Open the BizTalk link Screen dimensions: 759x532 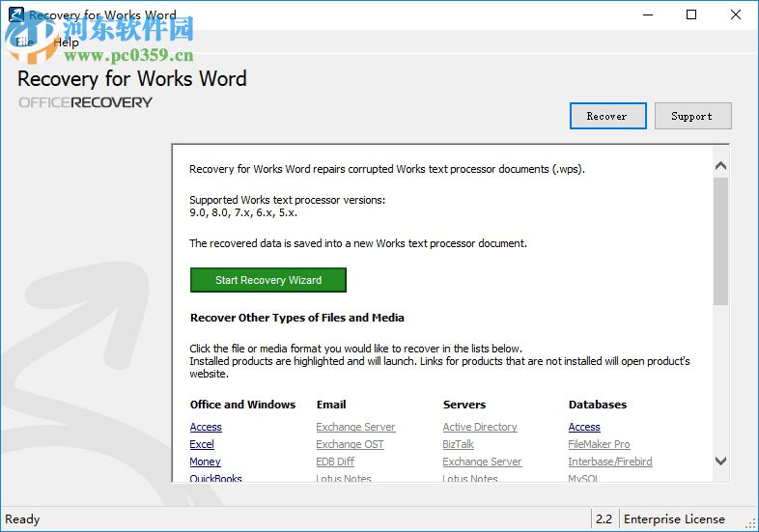point(458,444)
